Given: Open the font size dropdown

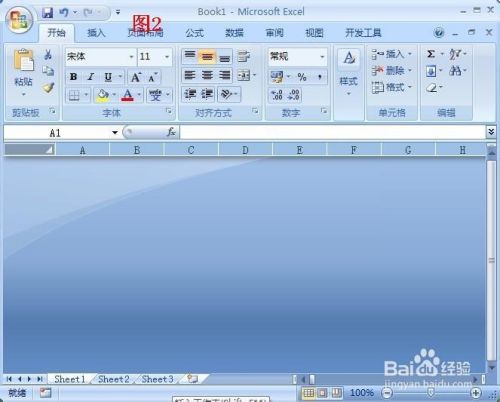Looking at the screenshot, I should [167, 57].
